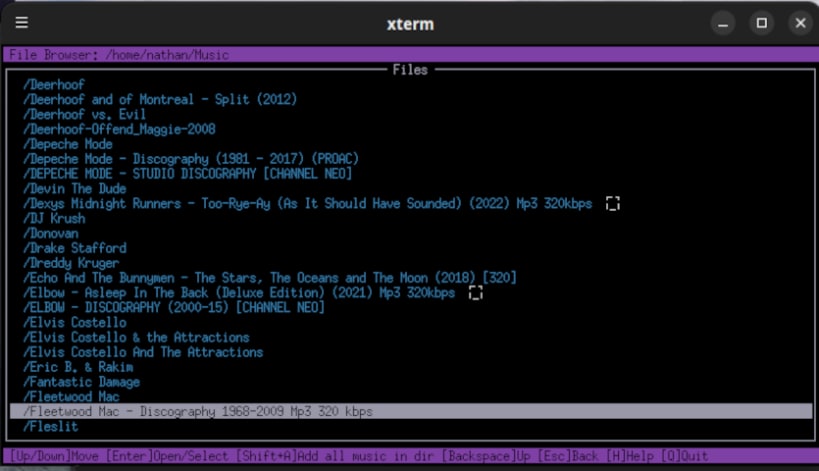Click [Shift+A]Add all music in dir hint
The width and height of the screenshot is (819, 471).
click(335, 456)
